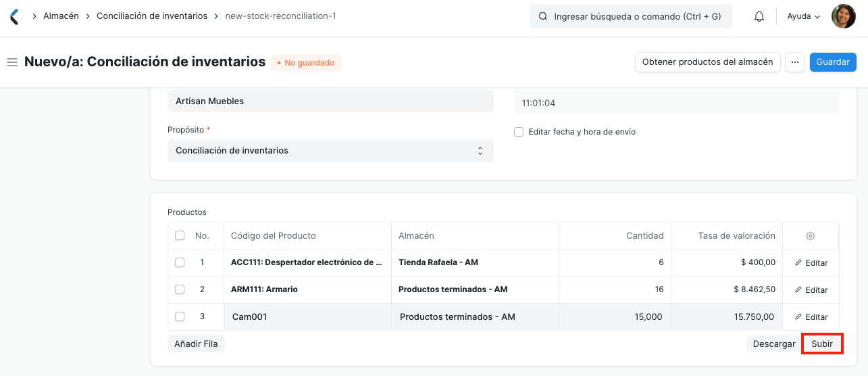
Task: Click ACC111: Despertador electrónico cell
Action: [x=307, y=262]
